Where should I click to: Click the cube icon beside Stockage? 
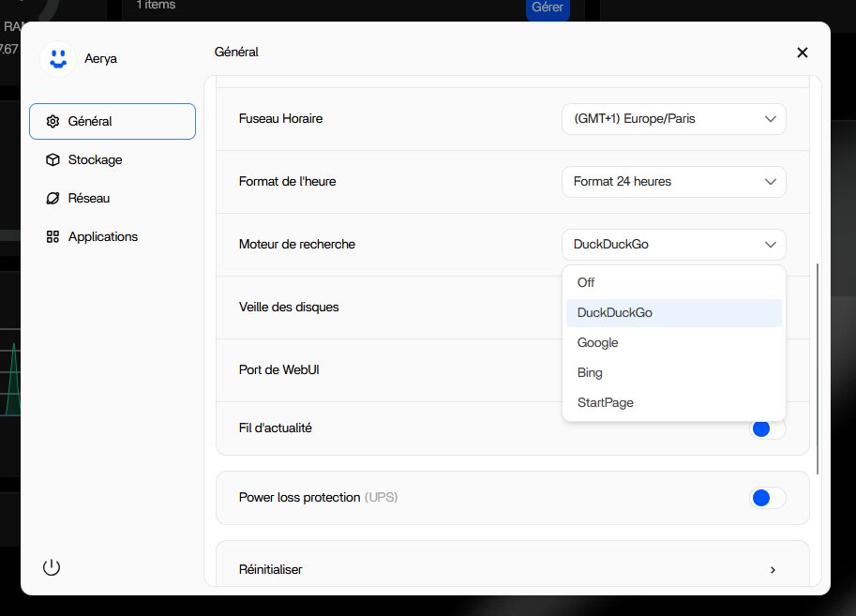coord(53,159)
